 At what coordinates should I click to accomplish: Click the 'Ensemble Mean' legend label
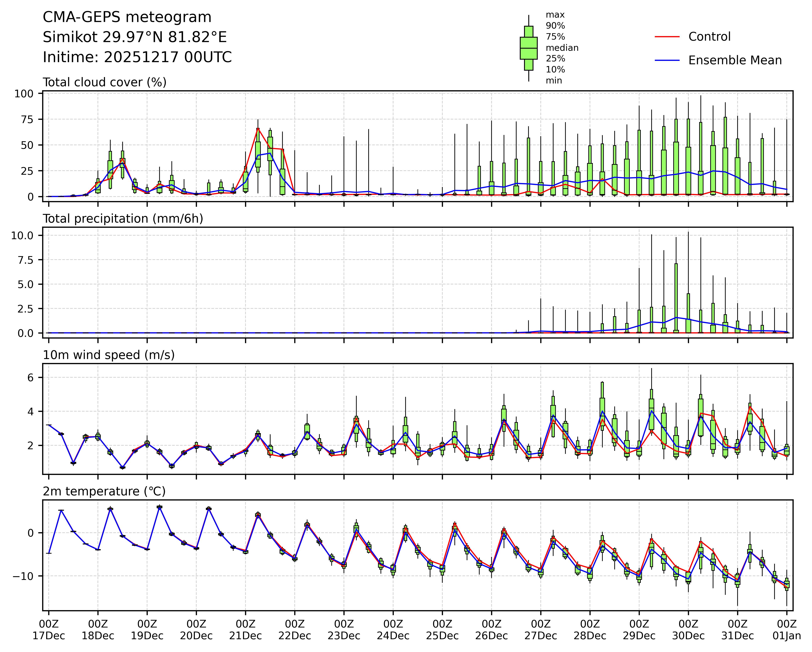pos(735,60)
